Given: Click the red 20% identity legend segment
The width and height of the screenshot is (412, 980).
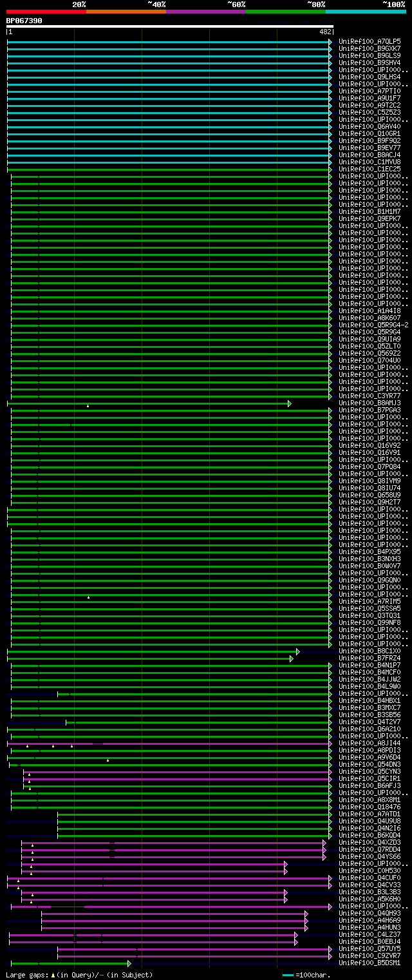Looking at the screenshot, I should (x=46, y=11).
